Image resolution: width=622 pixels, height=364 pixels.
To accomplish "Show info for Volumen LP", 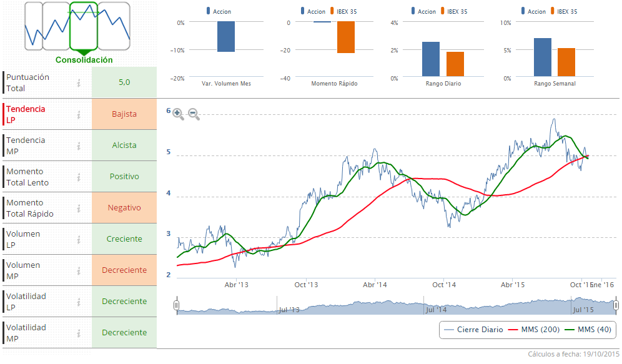I will 79,239.
